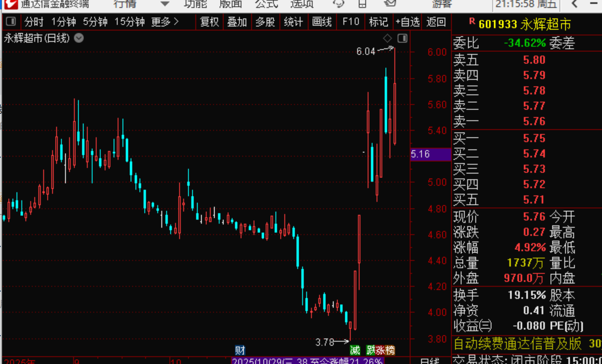The height and width of the screenshot is (364, 602).
Task: Click the 3.78 low price annotation
Action: point(325,342)
